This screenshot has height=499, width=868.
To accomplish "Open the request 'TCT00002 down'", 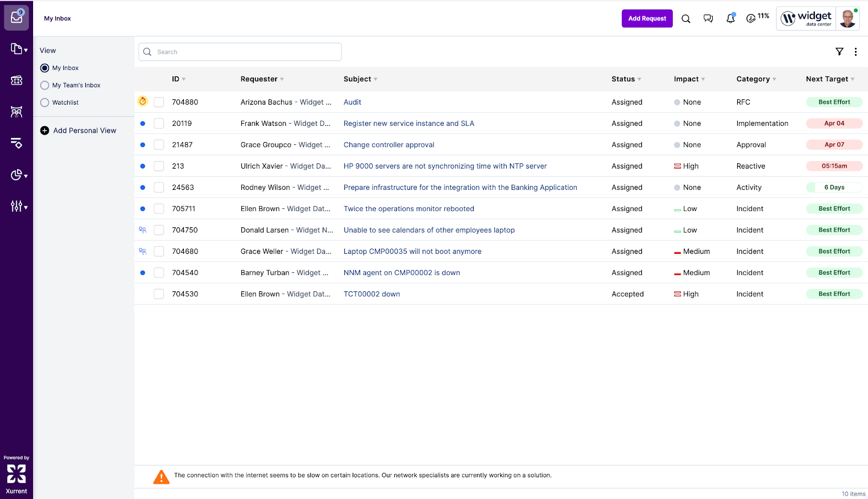I will 372,293.
